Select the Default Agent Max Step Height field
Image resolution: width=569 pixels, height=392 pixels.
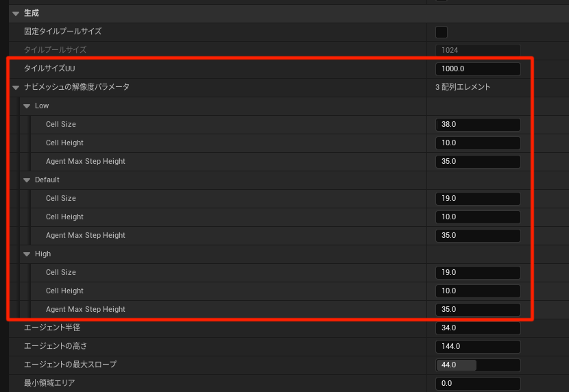point(477,235)
